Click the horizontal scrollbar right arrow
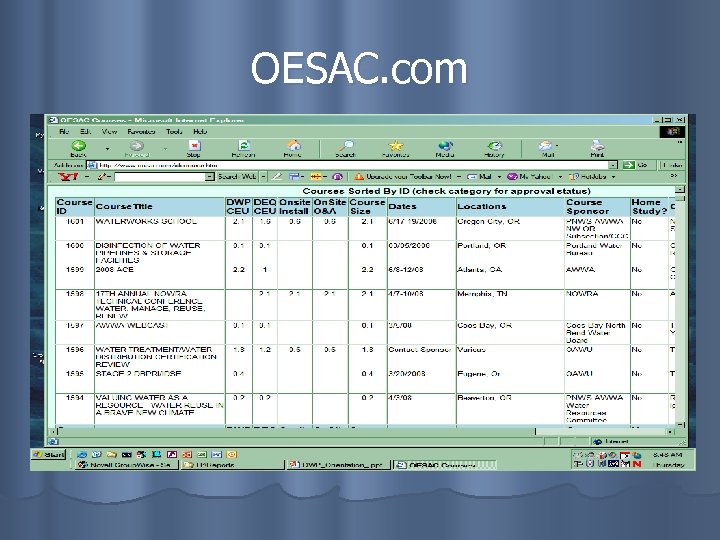This screenshot has height=540, width=720. [x=670, y=432]
